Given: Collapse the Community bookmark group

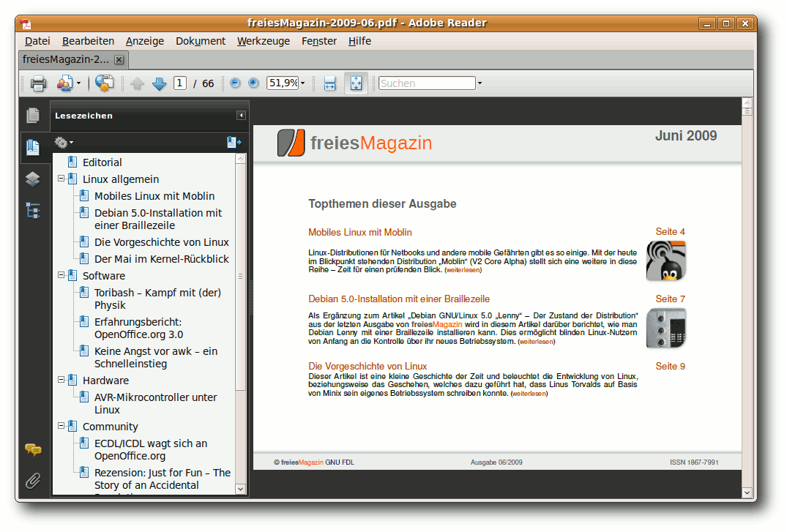Looking at the screenshot, I should pos(61,426).
